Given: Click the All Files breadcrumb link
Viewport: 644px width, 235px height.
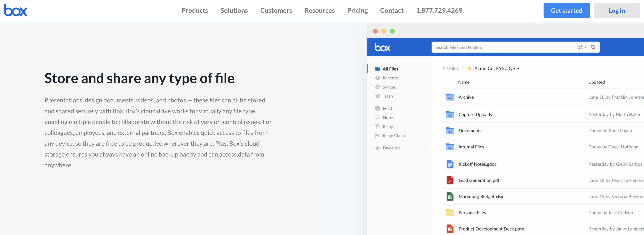Looking at the screenshot, I should pos(450,68).
